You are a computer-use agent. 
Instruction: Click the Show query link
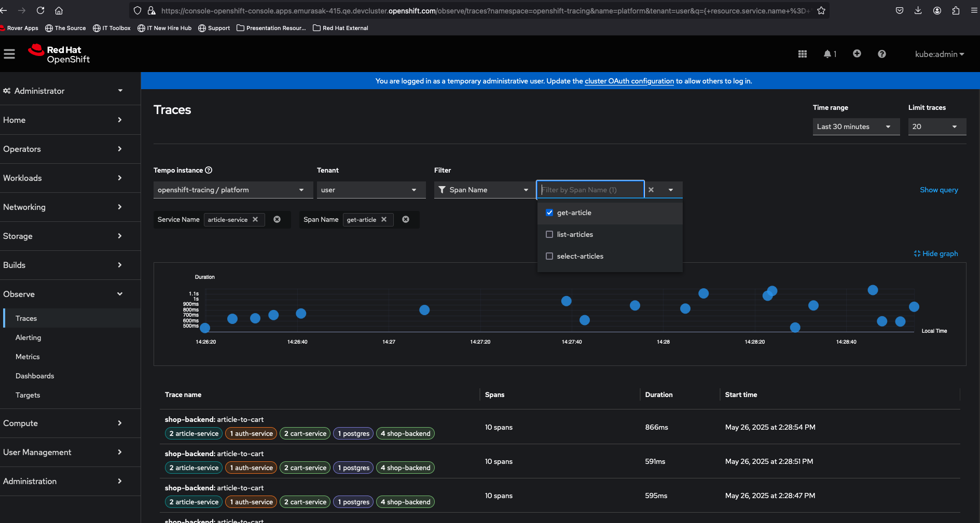click(x=938, y=190)
